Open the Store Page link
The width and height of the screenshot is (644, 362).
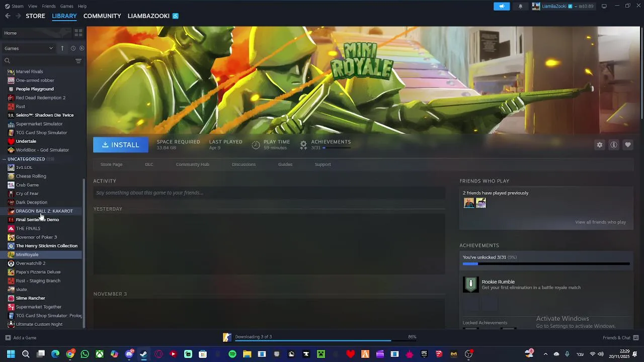pos(111,164)
